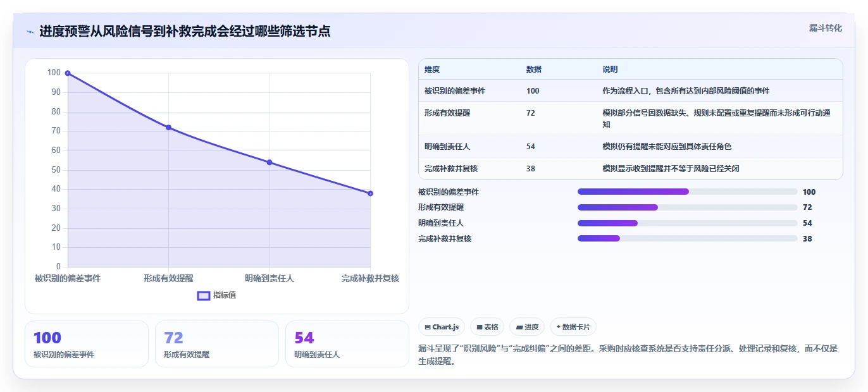
Task: Click the y-axis tick labeled 90
Action: click(56, 92)
